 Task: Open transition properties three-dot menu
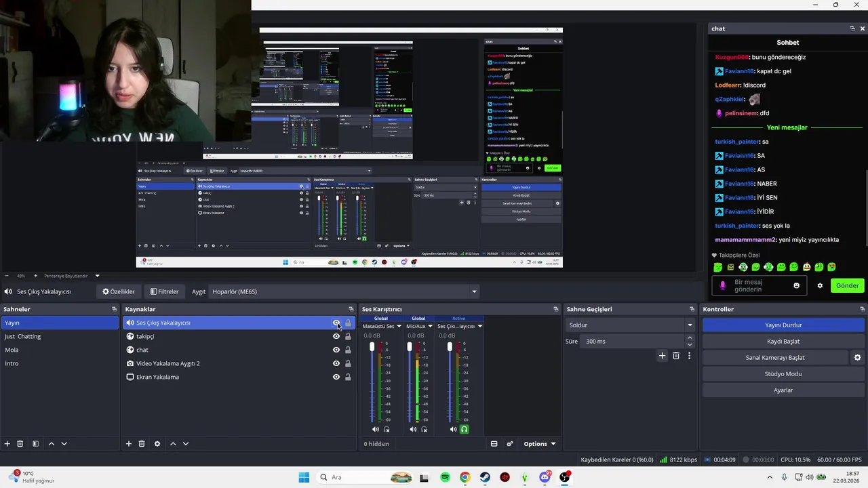[690, 356]
